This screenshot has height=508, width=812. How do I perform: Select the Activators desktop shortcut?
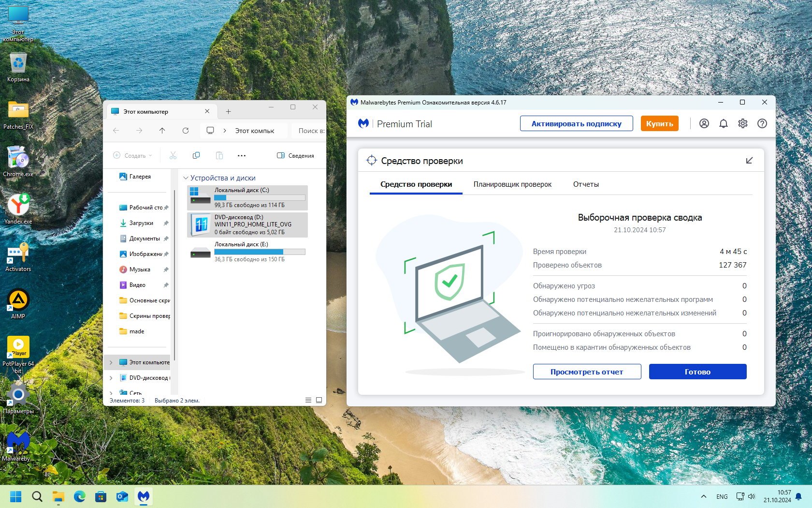tap(18, 257)
